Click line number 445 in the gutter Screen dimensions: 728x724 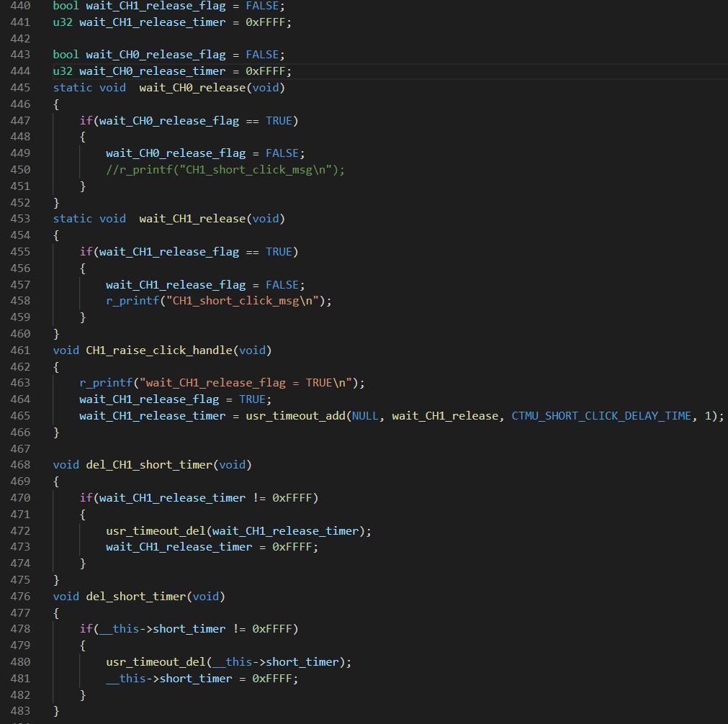click(x=20, y=88)
